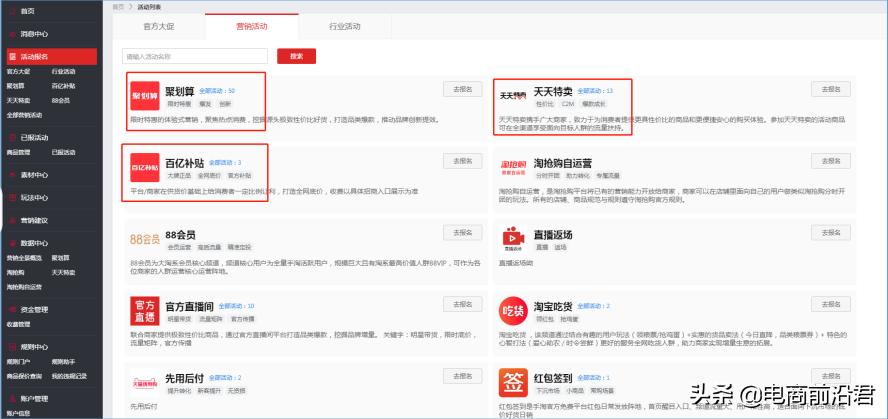The width and height of the screenshot is (888, 419).
Task: Open 规则助手 under 规则中心
Action: (x=63, y=361)
